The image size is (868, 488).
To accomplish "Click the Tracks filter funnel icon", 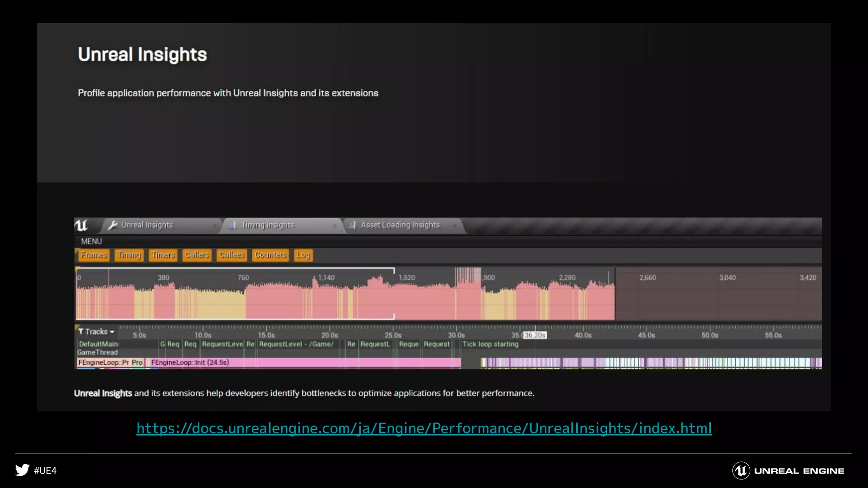I will pyautogui.click(x=81, y=332).
